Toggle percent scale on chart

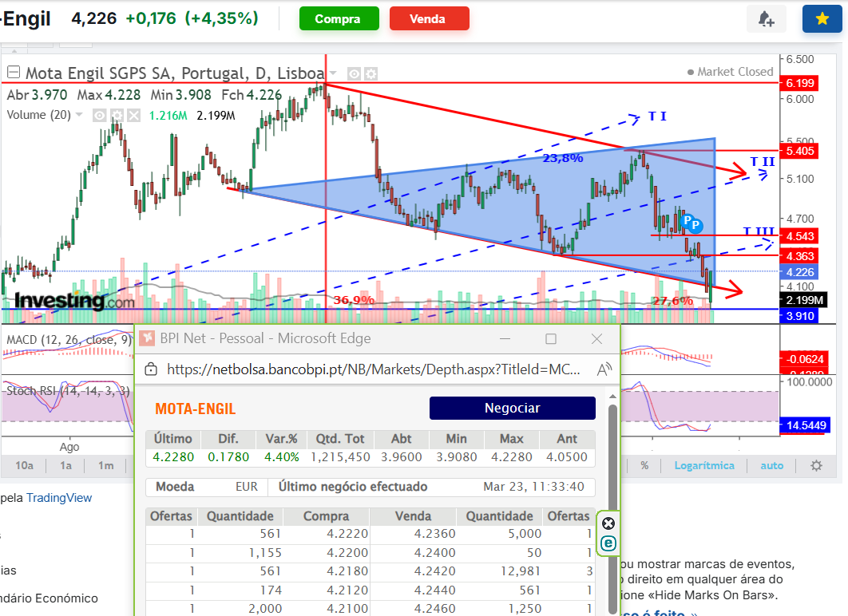tap(644, 465)
